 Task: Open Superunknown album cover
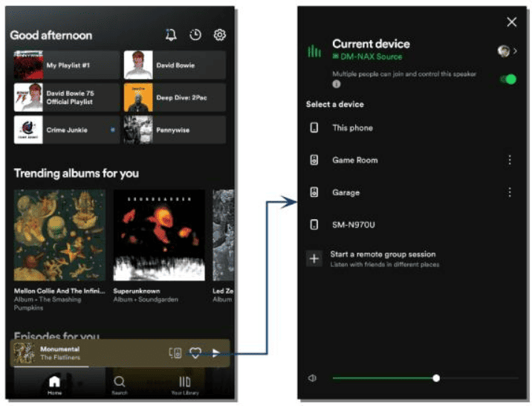click(159, 235)
